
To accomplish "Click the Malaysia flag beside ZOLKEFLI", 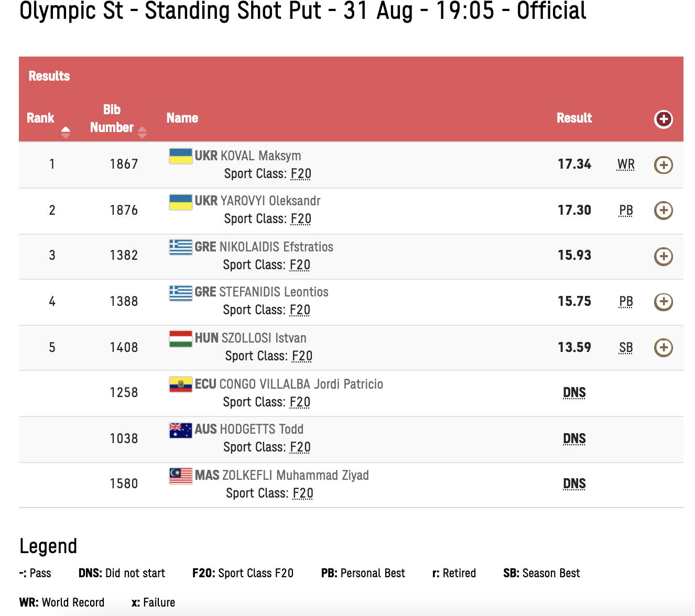I will [x=180, y=476].
